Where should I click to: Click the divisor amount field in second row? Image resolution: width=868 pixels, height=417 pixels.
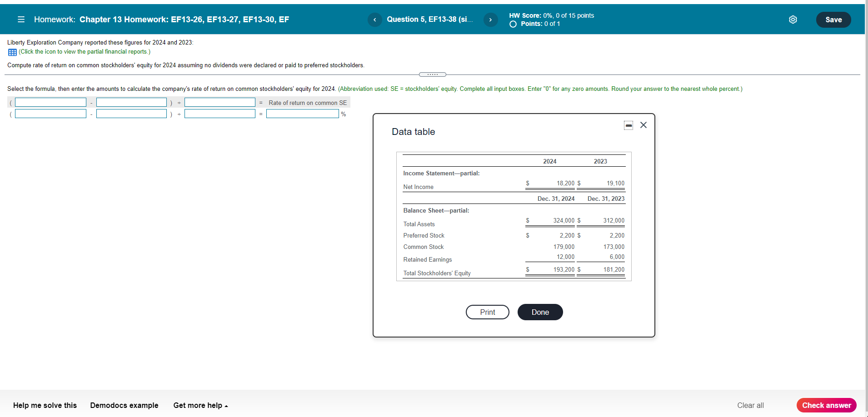[x=219, y=114]
